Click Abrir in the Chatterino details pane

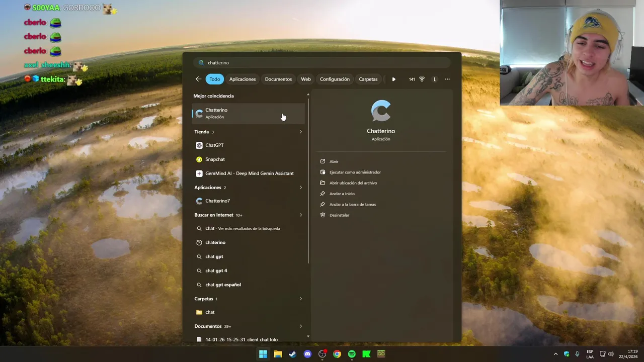[334, 161]
